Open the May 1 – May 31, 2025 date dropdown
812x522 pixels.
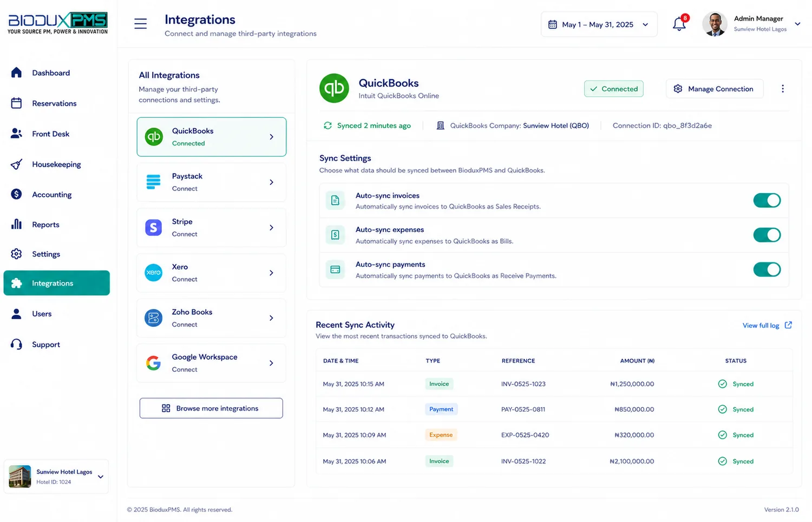[x=599, y=24]
